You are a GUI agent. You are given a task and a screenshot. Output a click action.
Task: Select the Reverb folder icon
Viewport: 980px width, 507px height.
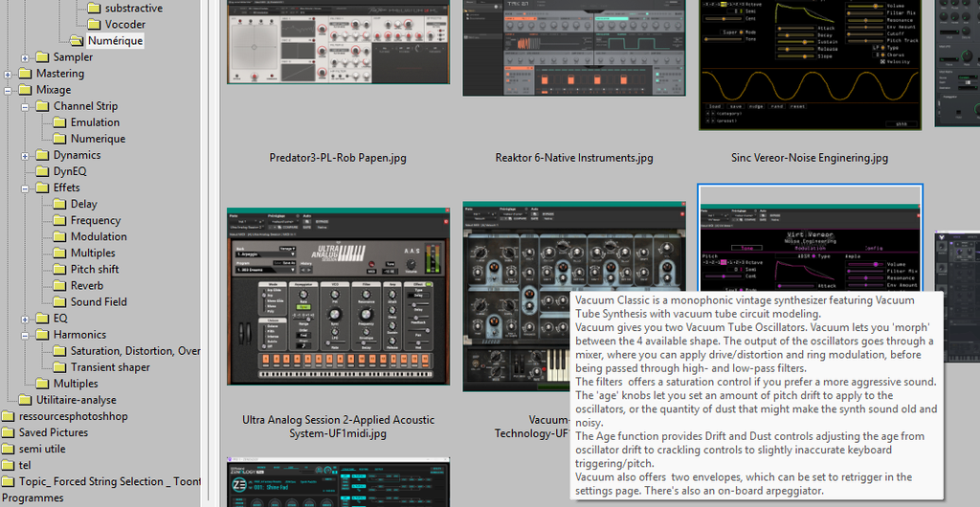pyautogui.click(x=59, y=285)
